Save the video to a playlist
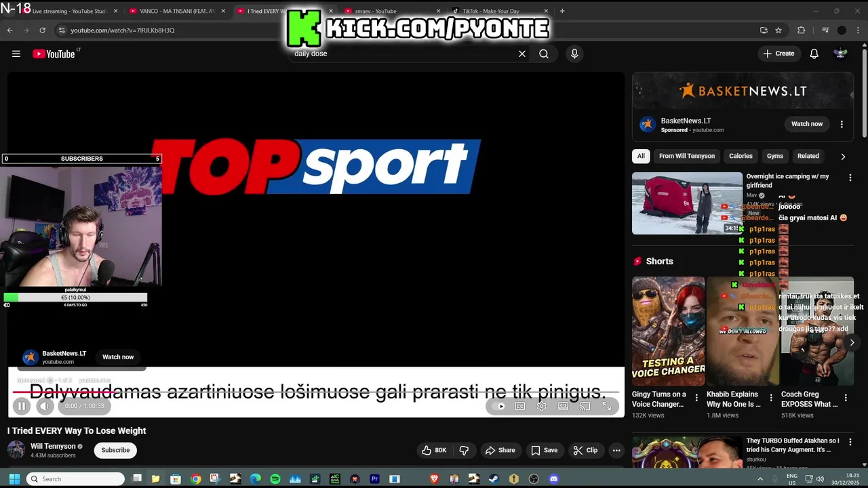 pyautogui.click(x=544, y=450)
